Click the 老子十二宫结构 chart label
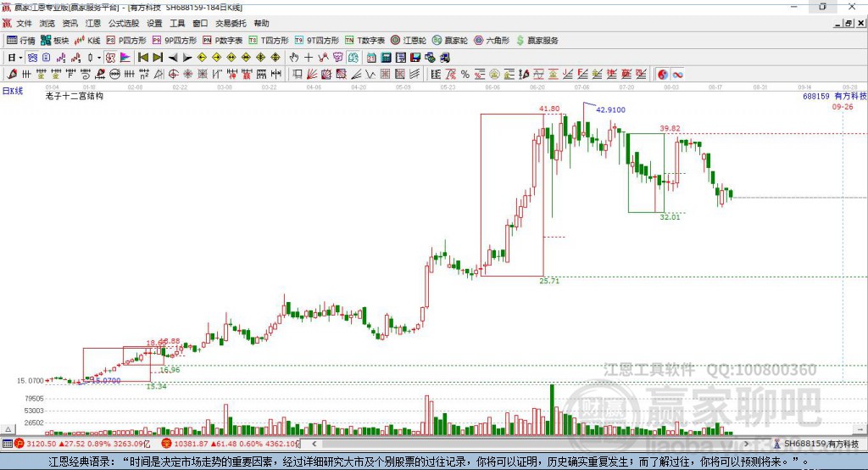Viewport: 868px width, 470px height. point(75,96)
